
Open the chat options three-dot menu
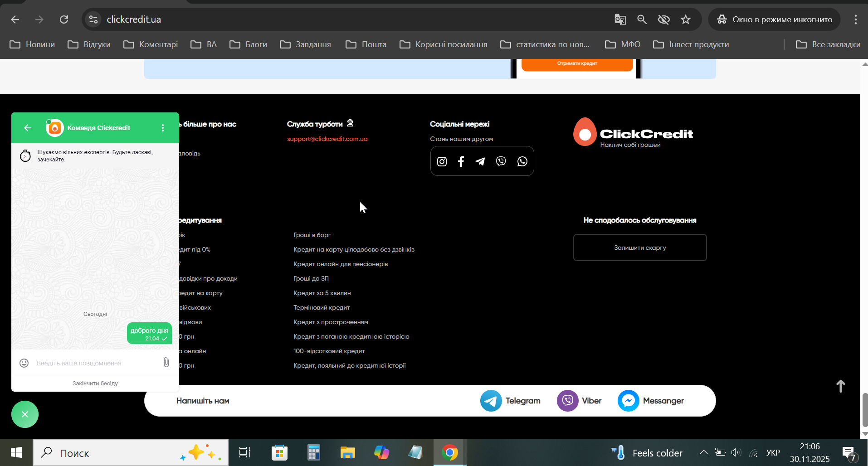(x=163, y=128)
